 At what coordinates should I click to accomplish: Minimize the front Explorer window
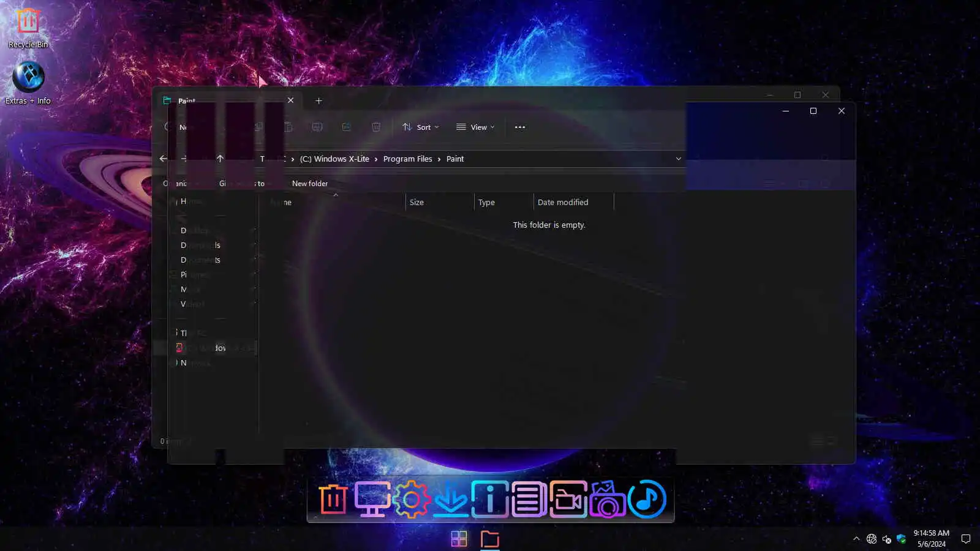point(786,111)
